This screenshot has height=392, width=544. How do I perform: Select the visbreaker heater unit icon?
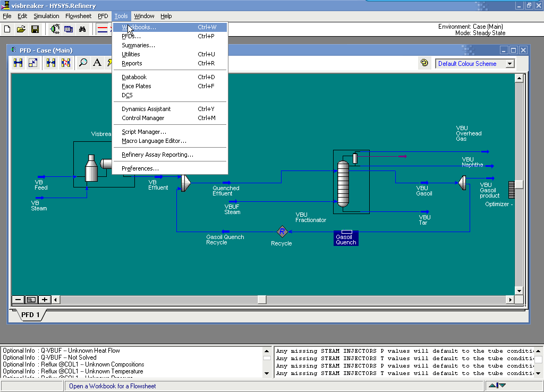[91, 168]
